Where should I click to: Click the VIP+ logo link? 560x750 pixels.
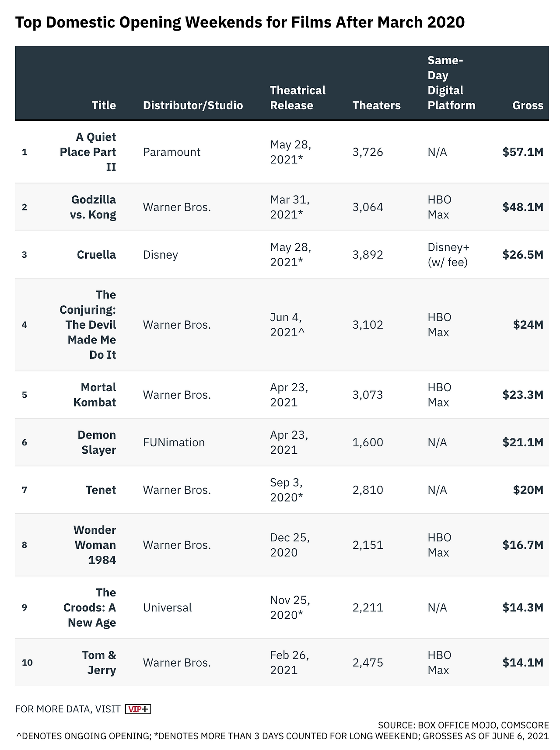(x=138, y=709)
